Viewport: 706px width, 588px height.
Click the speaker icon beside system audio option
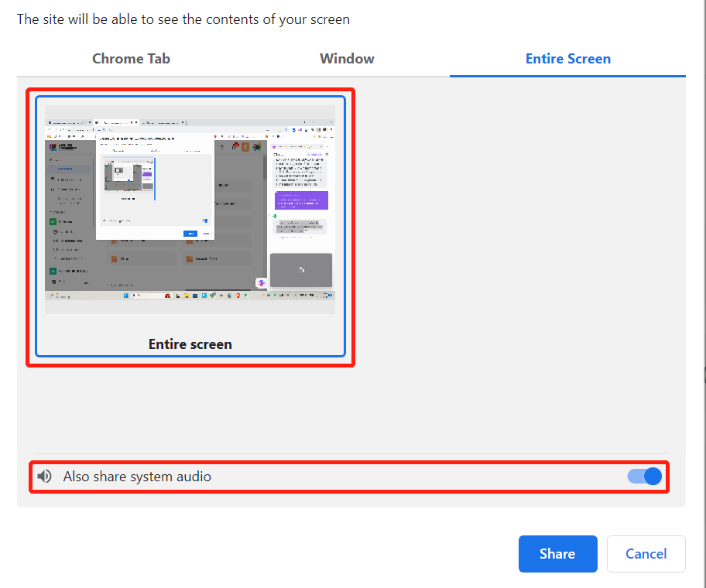[45, 476]
